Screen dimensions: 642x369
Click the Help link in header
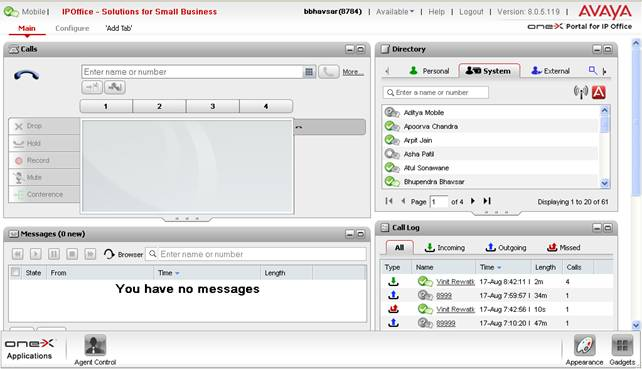[x=436, y=12]
